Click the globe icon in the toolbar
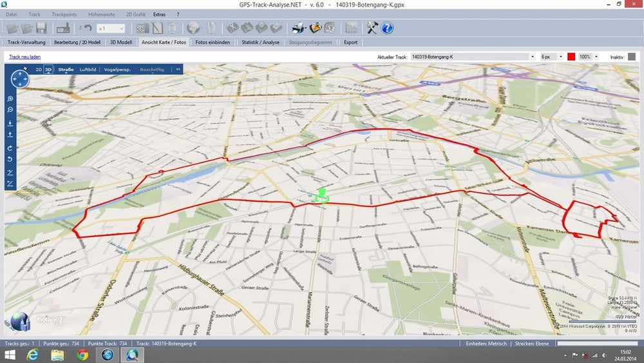This screenshot has width=644, height=363. point(193,28)
